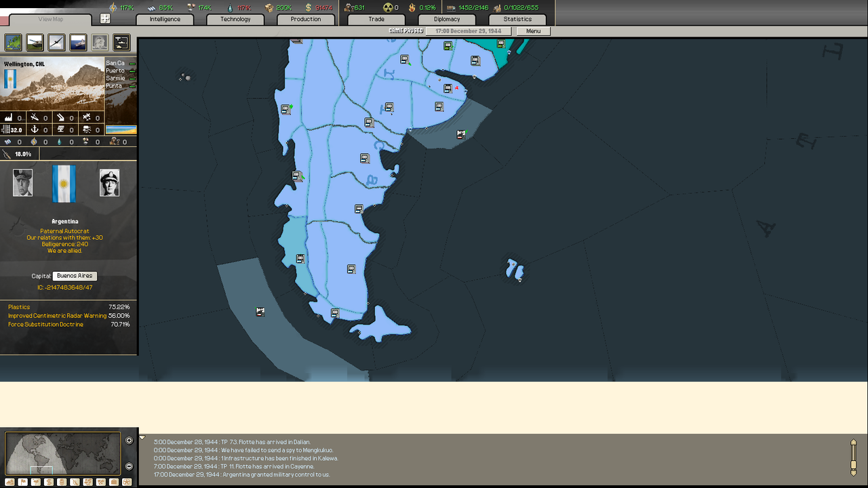The width and height of the screenshot is (868, 488).
Task: Select the region map mode icon
Action: pyautogui.click(x=87, y=482)
